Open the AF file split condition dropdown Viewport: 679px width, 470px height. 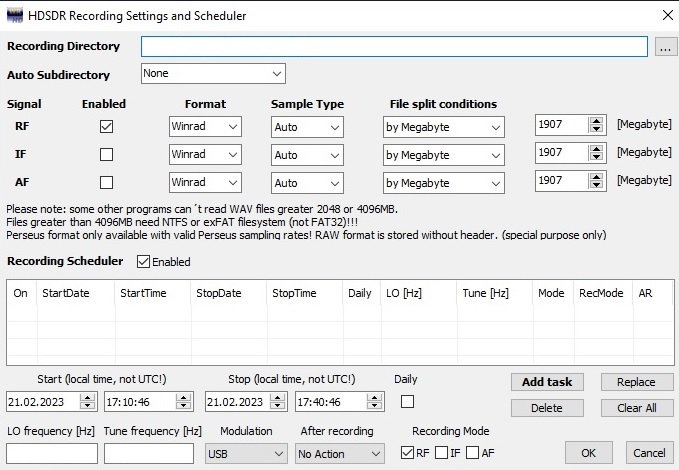click(x=443, y=183)
